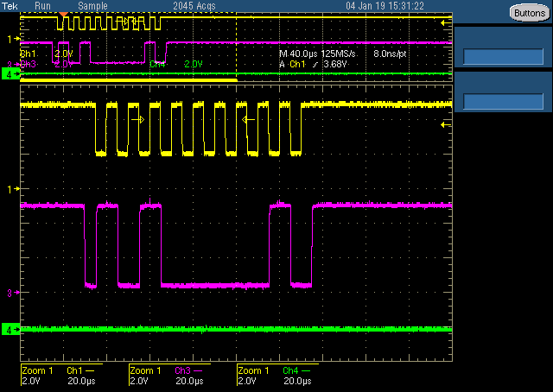Click the Ch1 2.0V scale readout
Viewport: 553px width, 392px height.
pyautogui.click(x=47, y=54)
